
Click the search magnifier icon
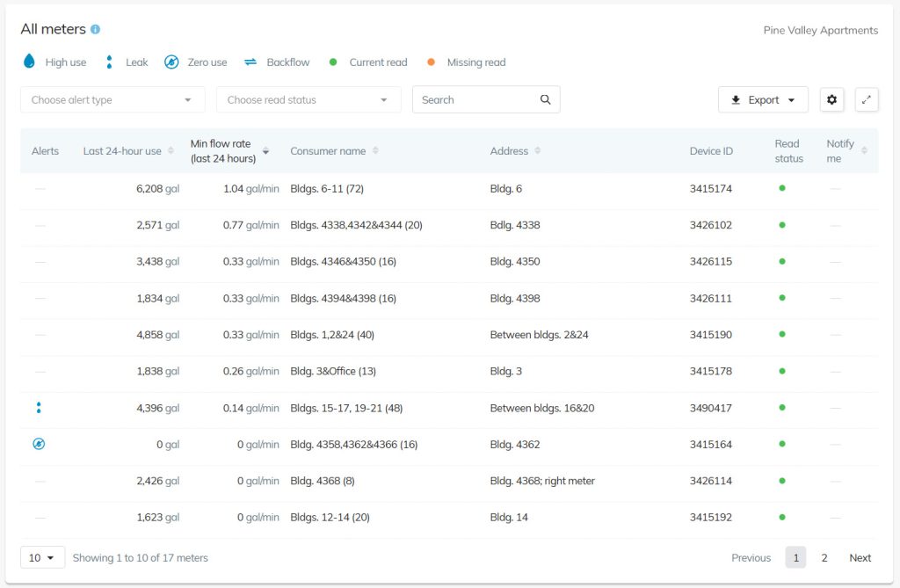click(546, 99)
